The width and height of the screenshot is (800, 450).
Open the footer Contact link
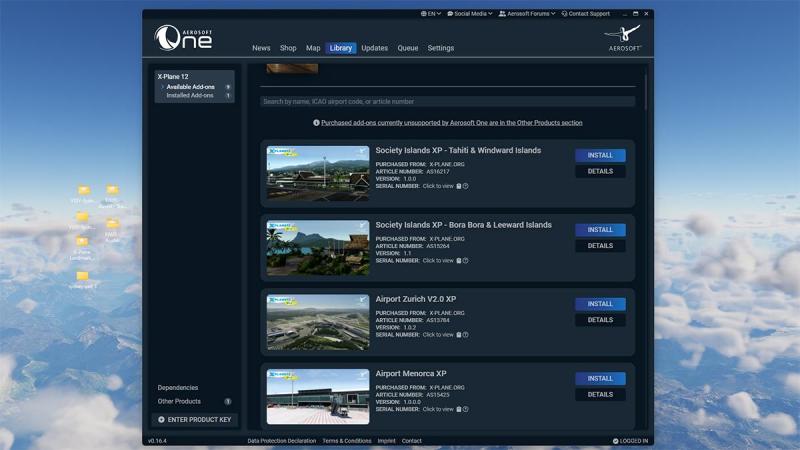[x=411, y=441]
